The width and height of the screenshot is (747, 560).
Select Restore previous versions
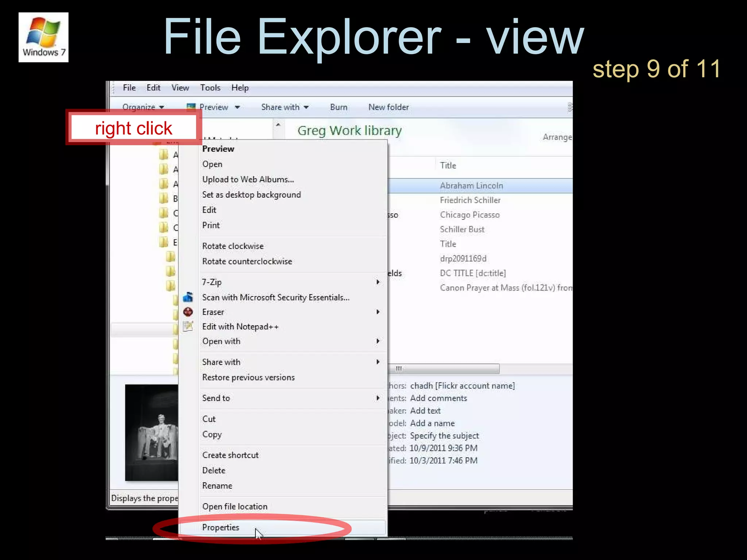click(248, 377)
